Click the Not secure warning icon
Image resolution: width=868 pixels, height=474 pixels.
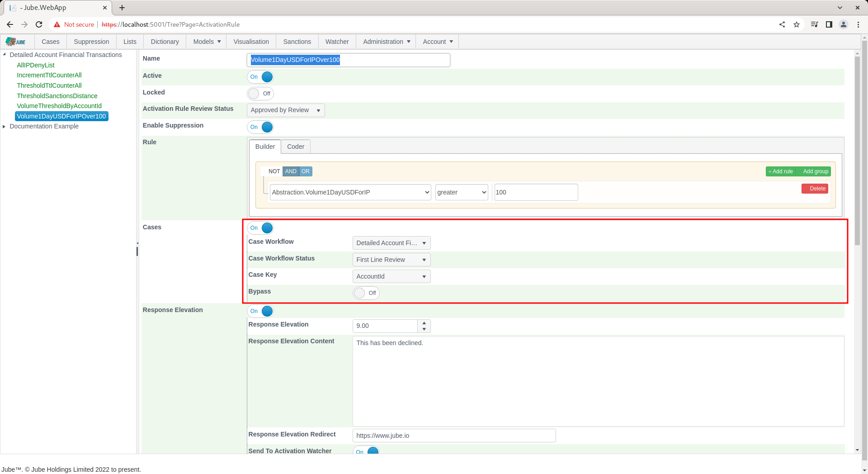click(x=57, y=24)
